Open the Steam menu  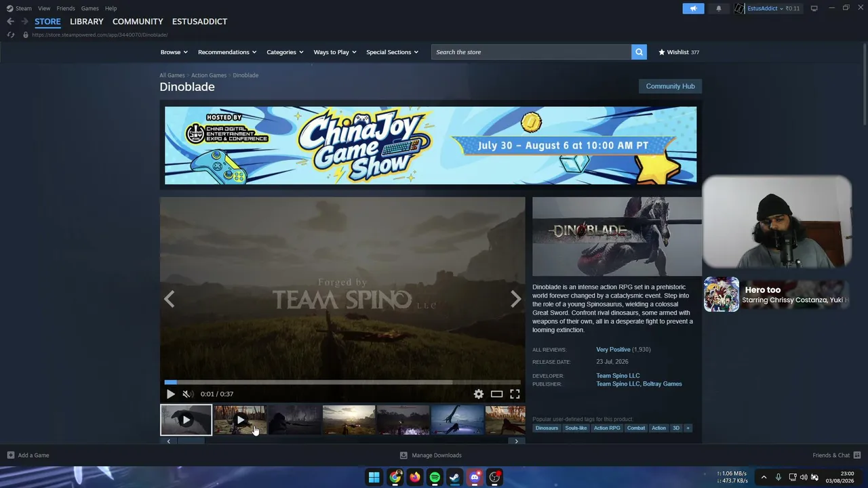point(19,8)
